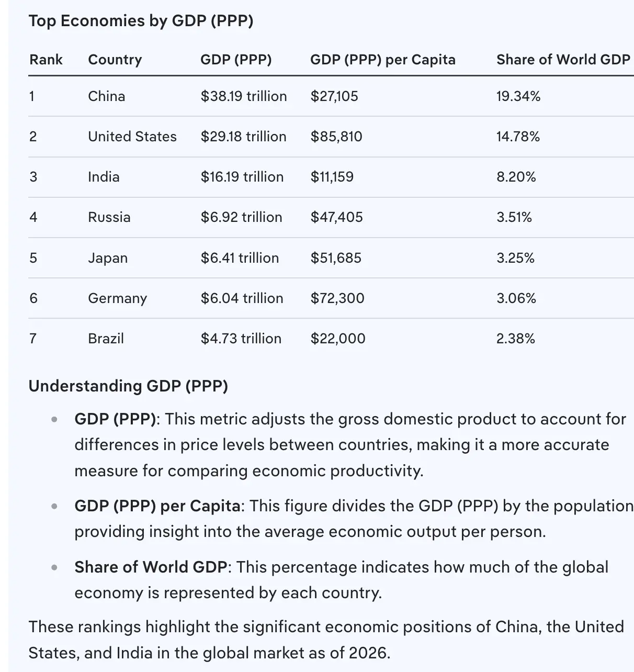This screenshot has width=634, height=672.
Task: Click the GDP (PPP) column header
Action: (x=236, y=60)
